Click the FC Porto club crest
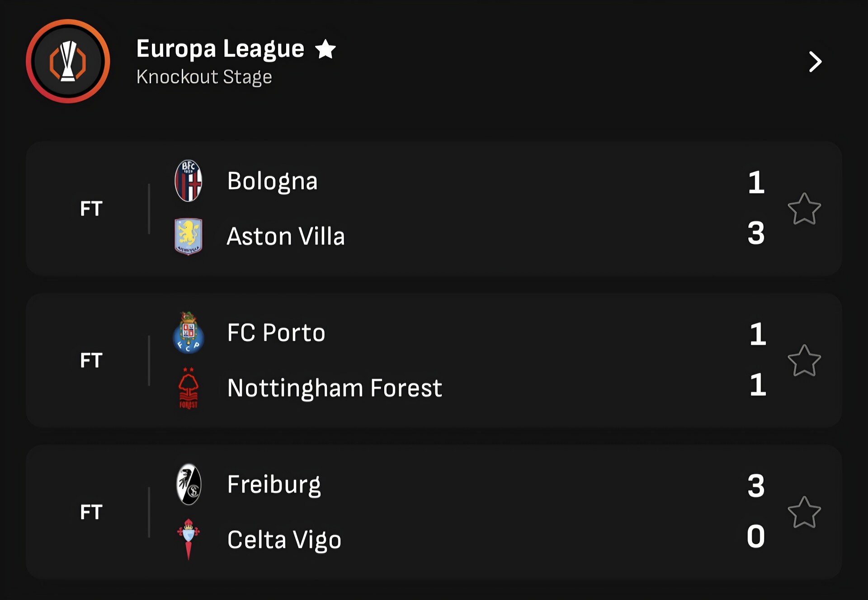This screenshot has height=600, width=868. pos(188,333)
